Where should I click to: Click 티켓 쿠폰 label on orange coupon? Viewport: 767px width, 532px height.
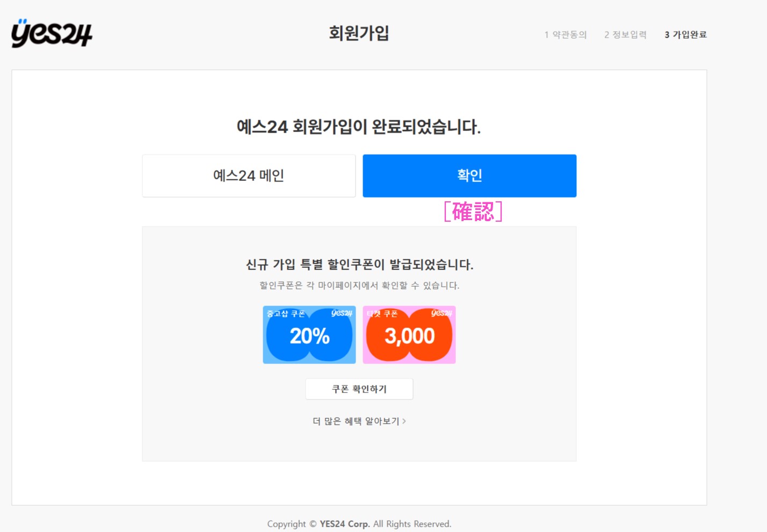tap(382, 314)
